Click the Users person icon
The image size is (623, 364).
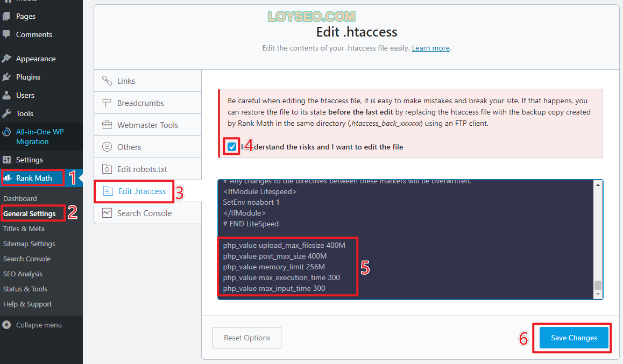point(6,95)
